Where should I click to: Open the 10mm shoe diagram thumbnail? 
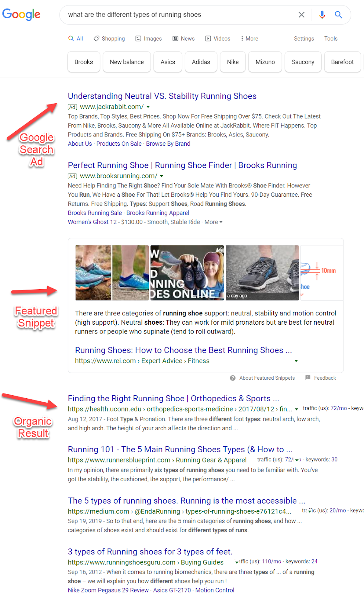pyautogui.click(x=322, y=273)
